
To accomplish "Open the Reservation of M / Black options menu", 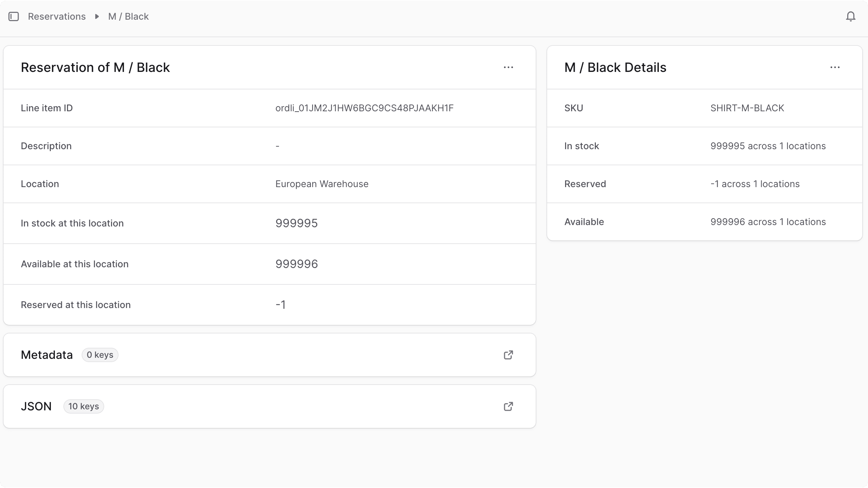I will [x=509, y=67].
